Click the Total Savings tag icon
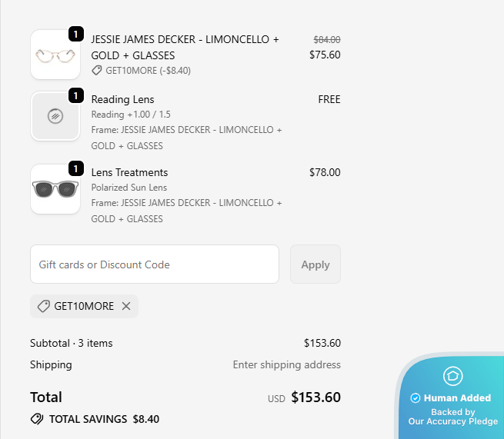This screenshot has width=504, height=439. 37,419
